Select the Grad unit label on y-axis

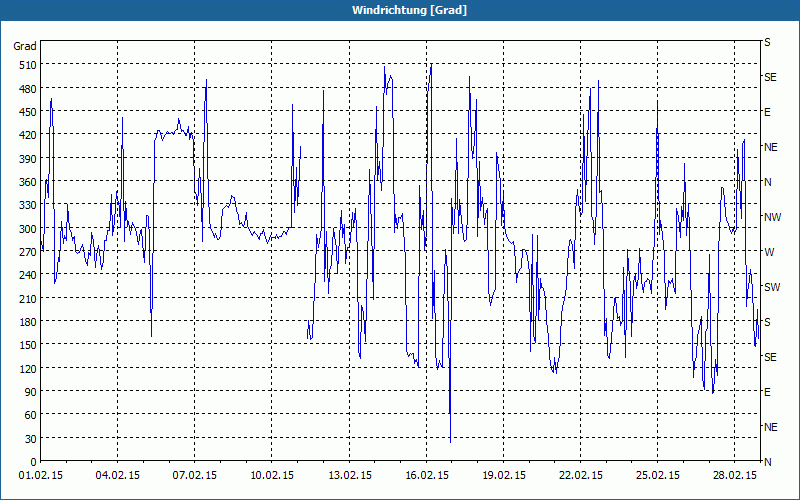click(25, 46)
